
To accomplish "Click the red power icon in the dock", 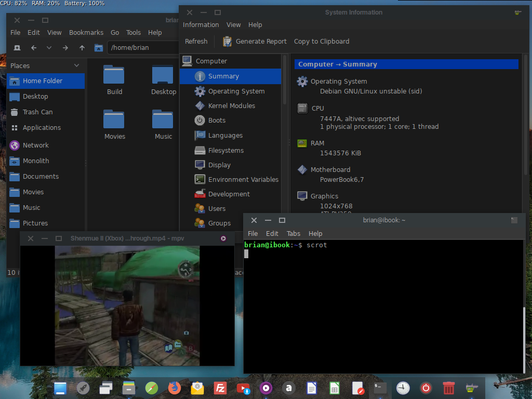I will coord(426,388).
